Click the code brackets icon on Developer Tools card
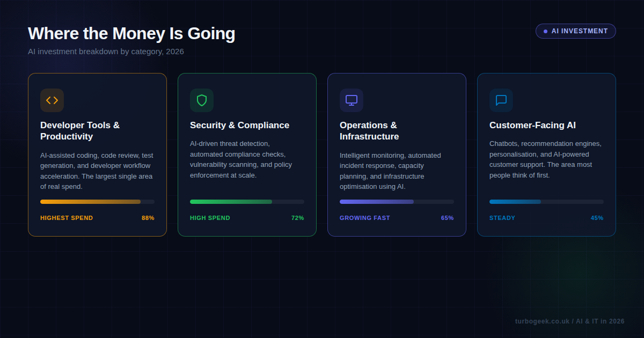 [x=52, y=100]
